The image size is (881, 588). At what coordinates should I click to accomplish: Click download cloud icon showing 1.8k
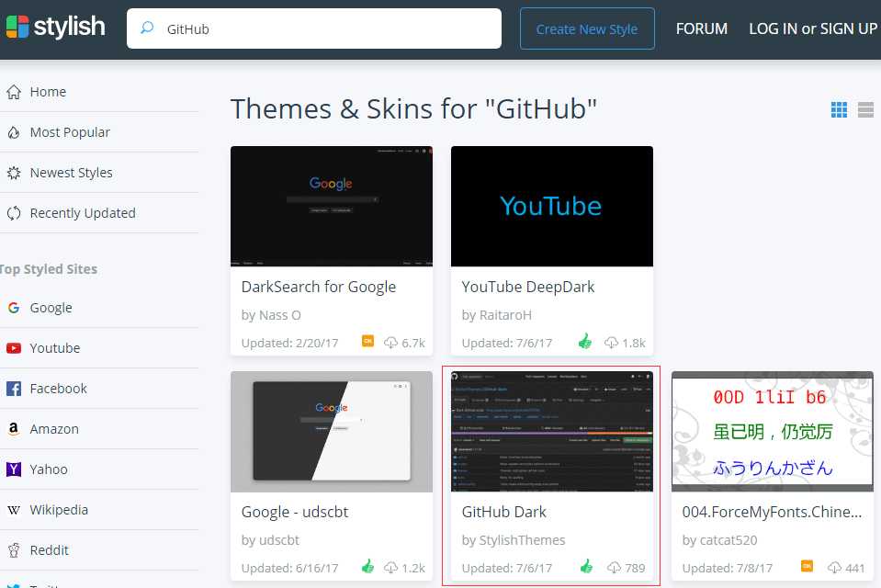pyautogui.click(x=611, y=343)
